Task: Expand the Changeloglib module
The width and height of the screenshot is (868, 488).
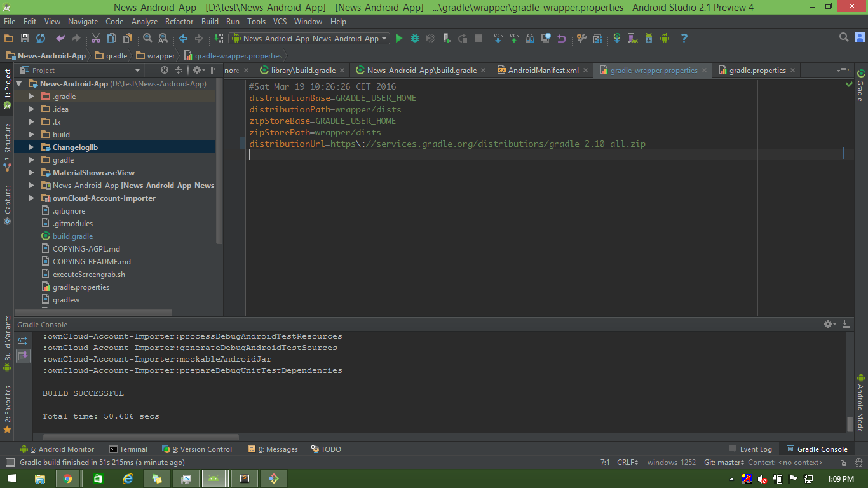Action: click(x=32, y=147)
